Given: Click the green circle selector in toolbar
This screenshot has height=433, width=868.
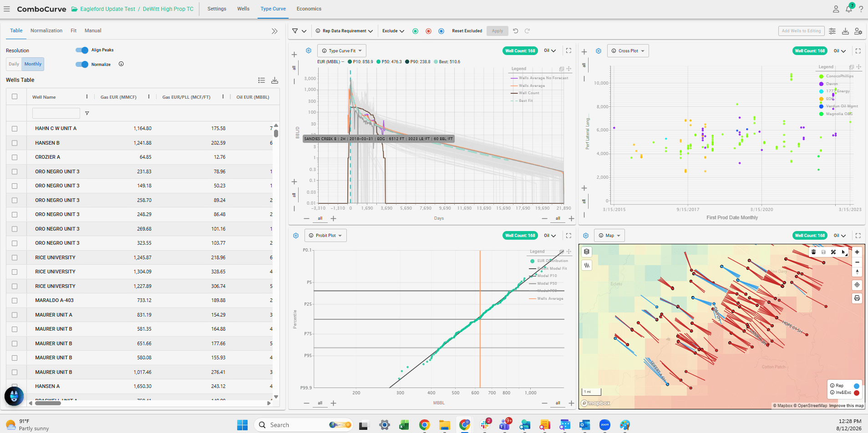Looking at the screenshot, I should [x=415, y=31].
